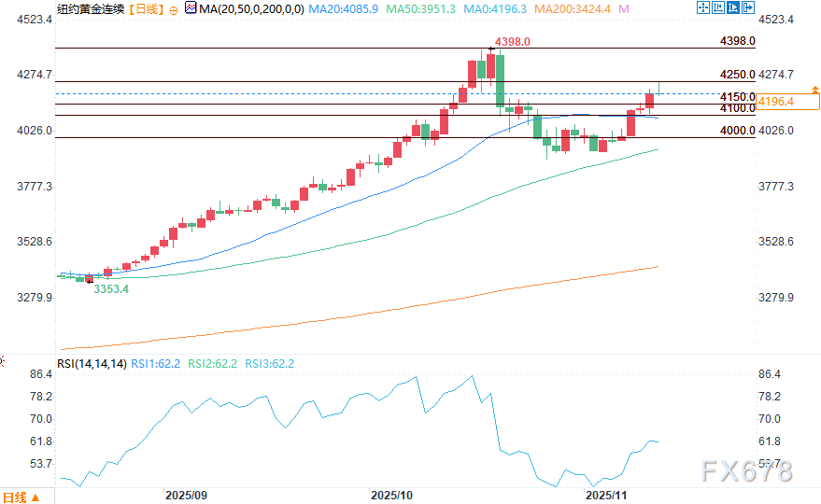
Task: Click the orange 4196.4 current price tag
Action: [x=783, y=101]
